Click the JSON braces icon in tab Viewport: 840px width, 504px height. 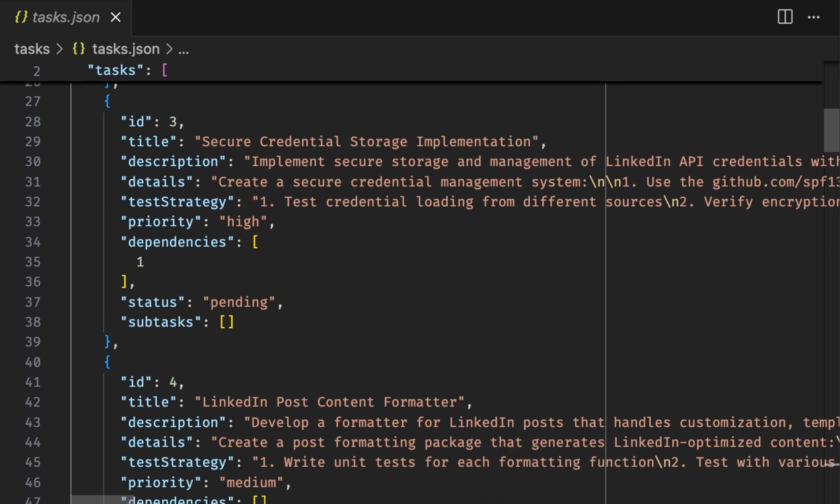click(x=21, y=17)
